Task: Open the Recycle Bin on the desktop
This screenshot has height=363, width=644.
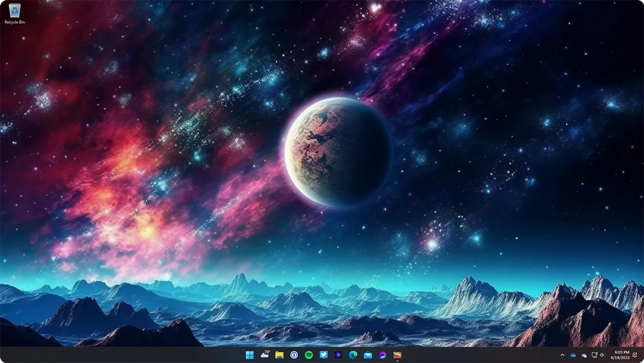Action: click(15, 10)
